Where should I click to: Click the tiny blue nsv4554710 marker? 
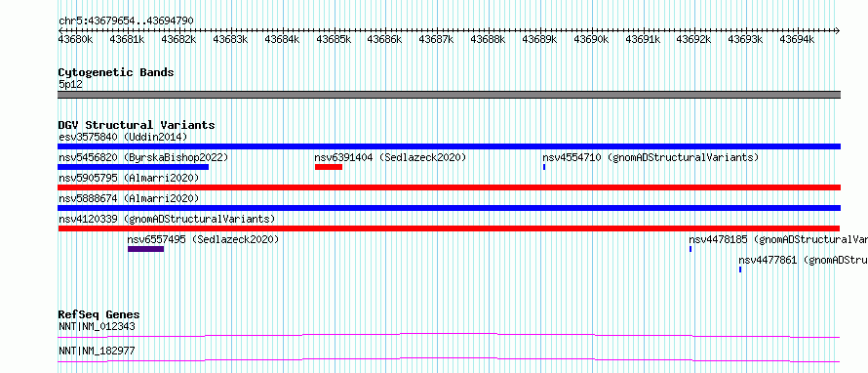[x=544, y=167]
